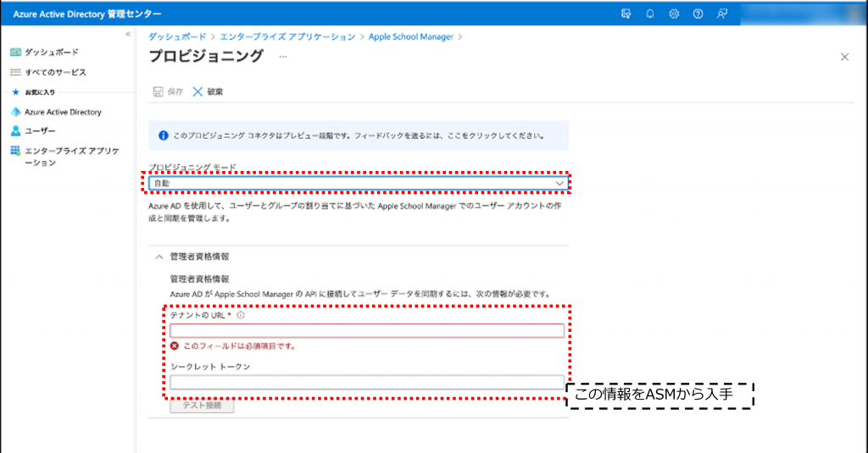Screen dimensions: 868x453
Task: Open the feedback person icon
Action: click(722, 14)
